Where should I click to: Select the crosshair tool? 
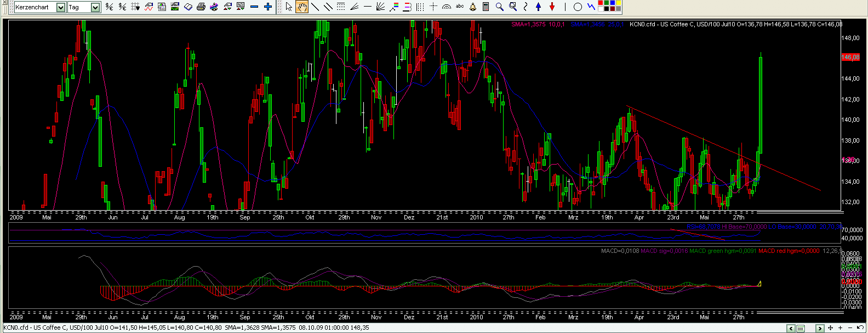click(433, 7)
